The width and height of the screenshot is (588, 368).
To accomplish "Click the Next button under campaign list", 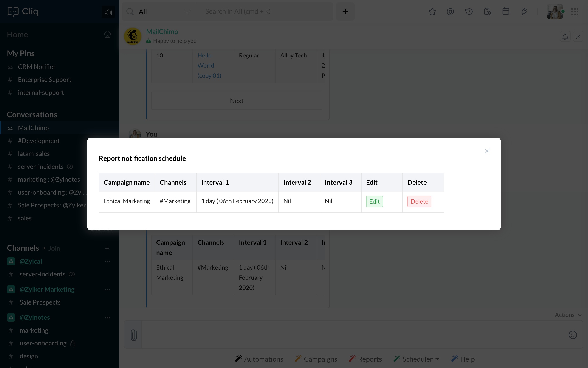I will pos(237,101).
